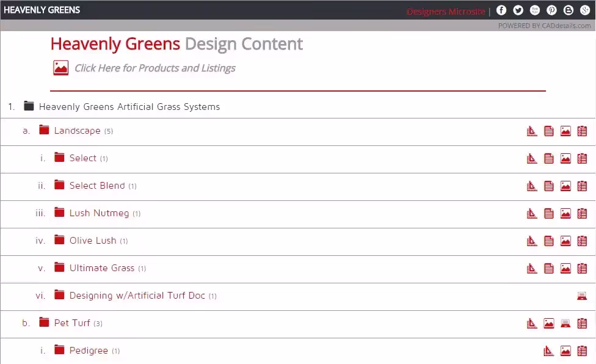596x364 pixels.
Task: Click the Designers Microsite link
Action: tap(446, 12)
